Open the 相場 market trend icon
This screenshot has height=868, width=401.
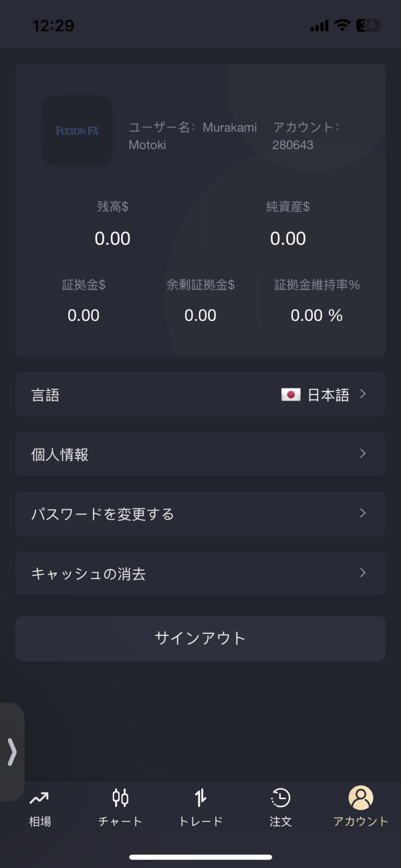tap(39, 797)
